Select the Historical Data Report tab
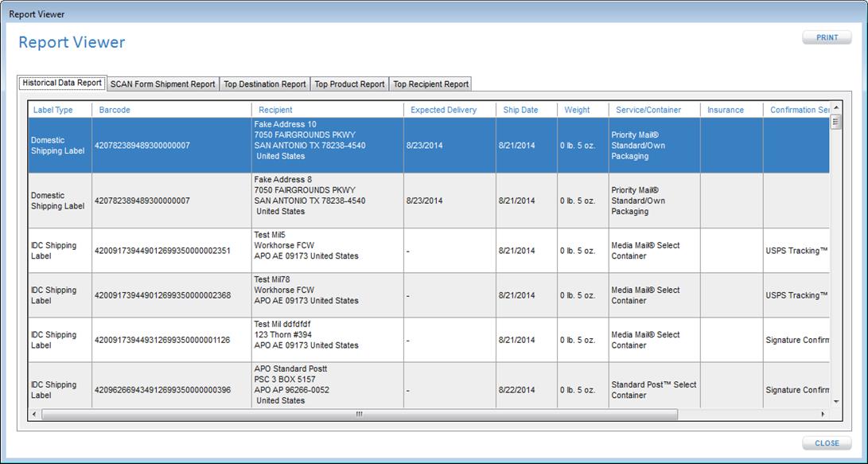Image resolution: width=868 pixels, height=464 pixels. 62,83
